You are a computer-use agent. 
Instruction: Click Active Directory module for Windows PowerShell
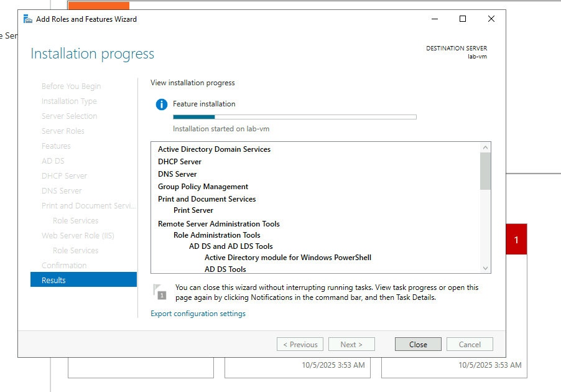pyautogui.click(x=288, y=258)
